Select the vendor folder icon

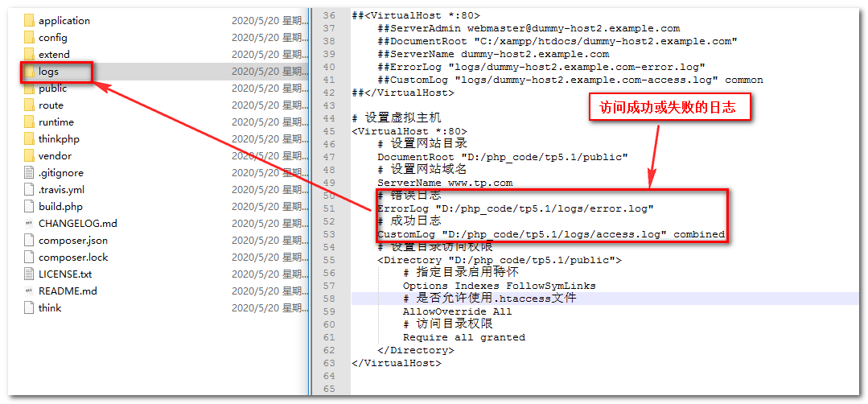pyautogui.click(x=29, y=156)
